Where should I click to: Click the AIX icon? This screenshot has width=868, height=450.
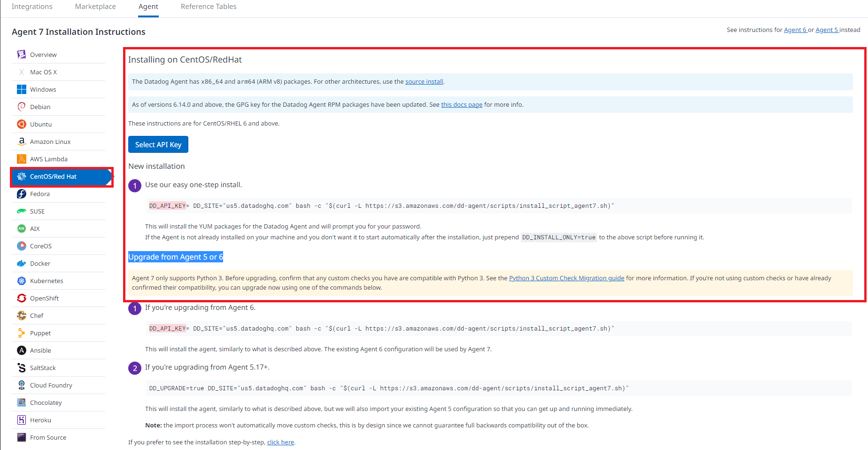(x=22, y=229)
